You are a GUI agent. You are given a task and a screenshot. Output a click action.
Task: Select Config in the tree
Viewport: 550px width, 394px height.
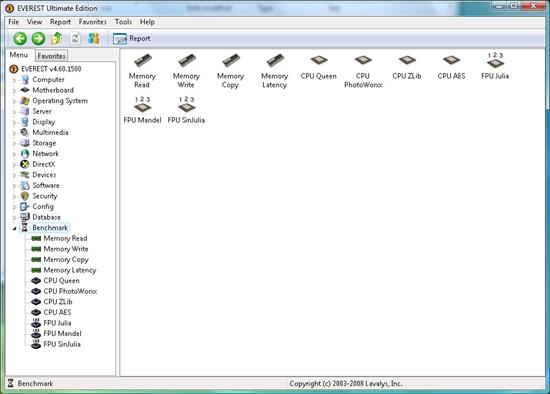coord(43,207)
